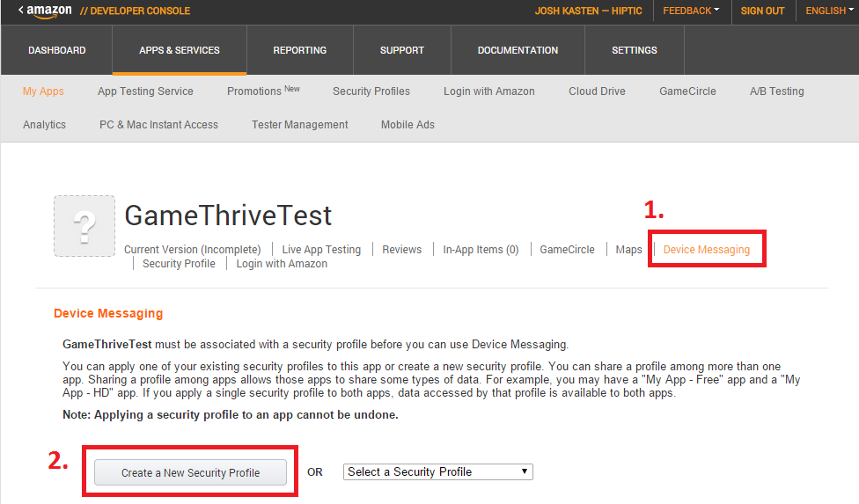Screen dimensions: 859x504
Task: Open the English language dropdown
Action: tap(829, 11)
